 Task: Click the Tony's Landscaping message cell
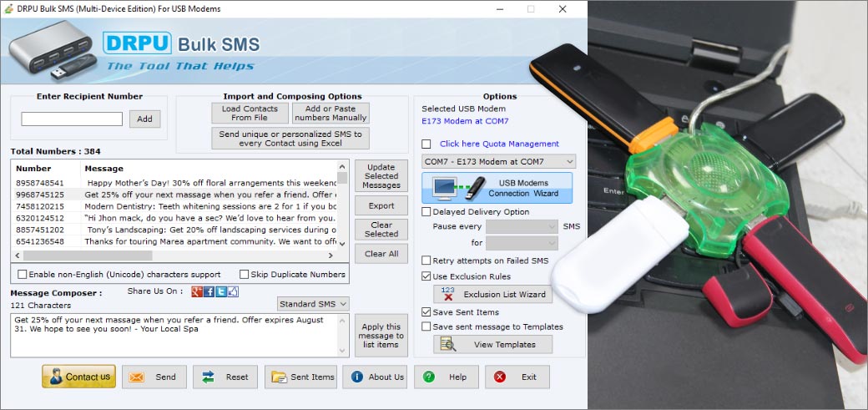(211, 230)
